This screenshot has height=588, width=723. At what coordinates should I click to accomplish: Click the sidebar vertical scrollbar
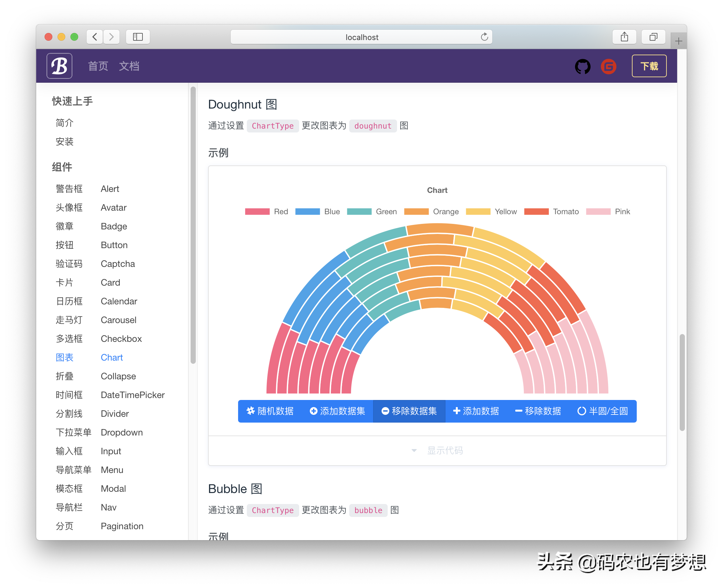(193, 225)
